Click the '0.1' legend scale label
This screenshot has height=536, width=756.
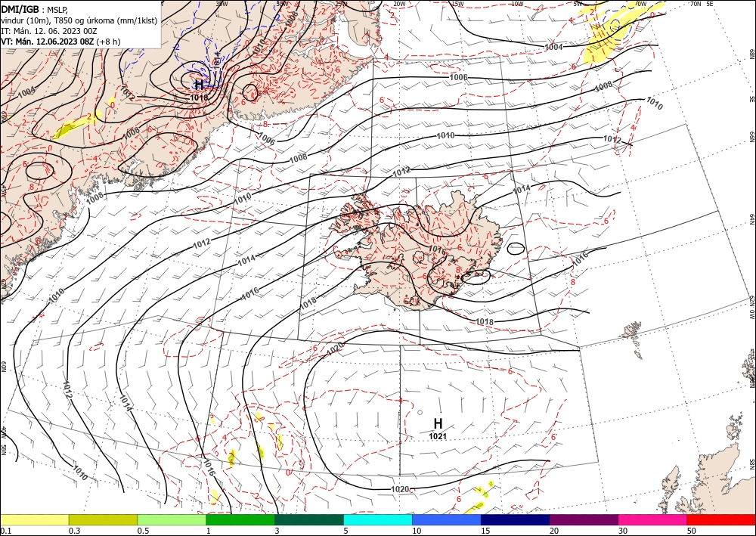click(6, 531)
